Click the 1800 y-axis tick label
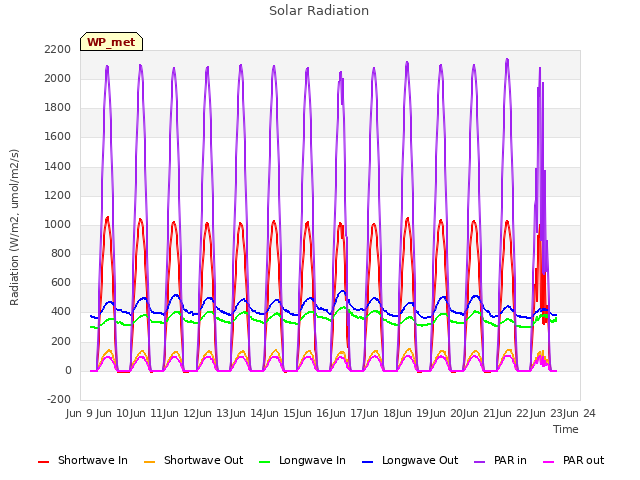Screen dimensions: 640x480 pyautogui.click(x=58, y=108)
